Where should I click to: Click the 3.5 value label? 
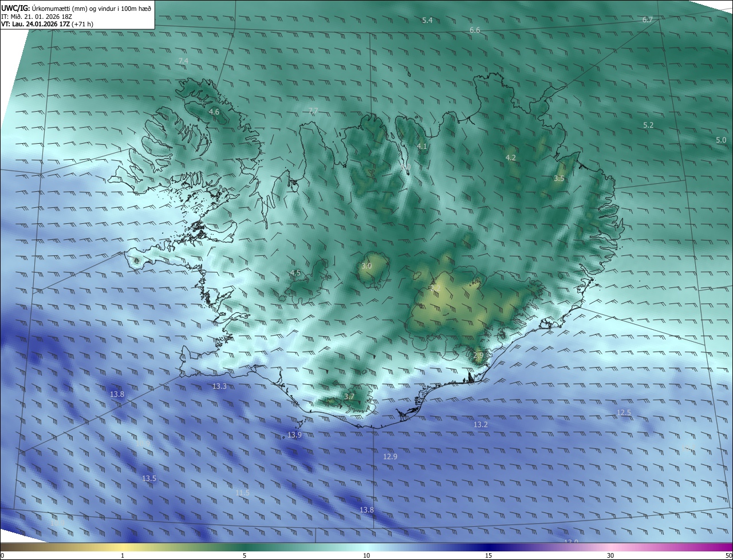[x=559, y=179]
